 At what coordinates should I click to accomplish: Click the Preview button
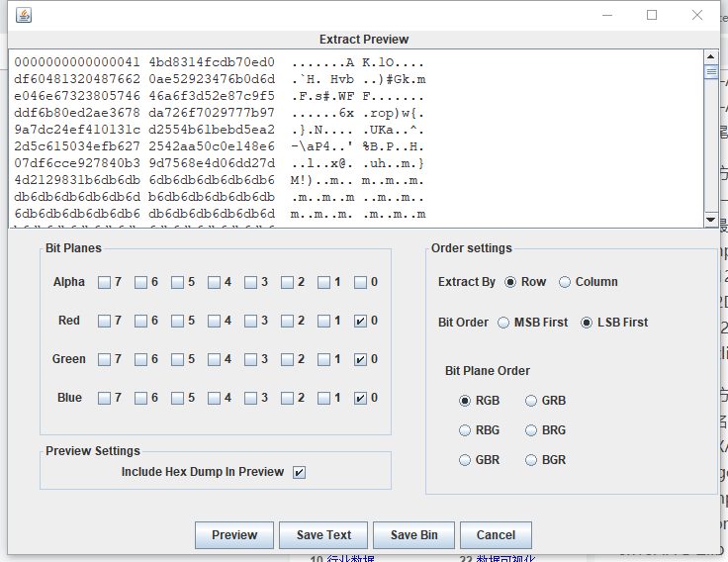234,535
